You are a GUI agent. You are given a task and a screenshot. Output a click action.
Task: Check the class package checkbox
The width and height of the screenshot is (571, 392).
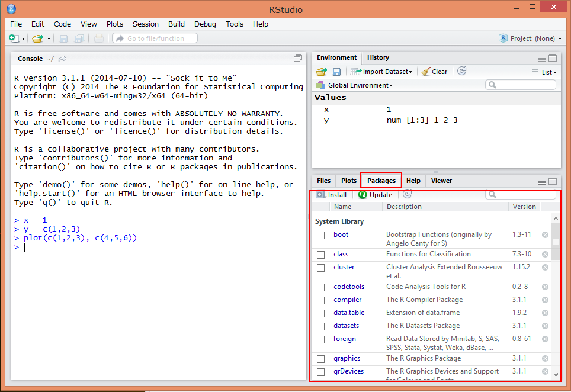(321, 255)
